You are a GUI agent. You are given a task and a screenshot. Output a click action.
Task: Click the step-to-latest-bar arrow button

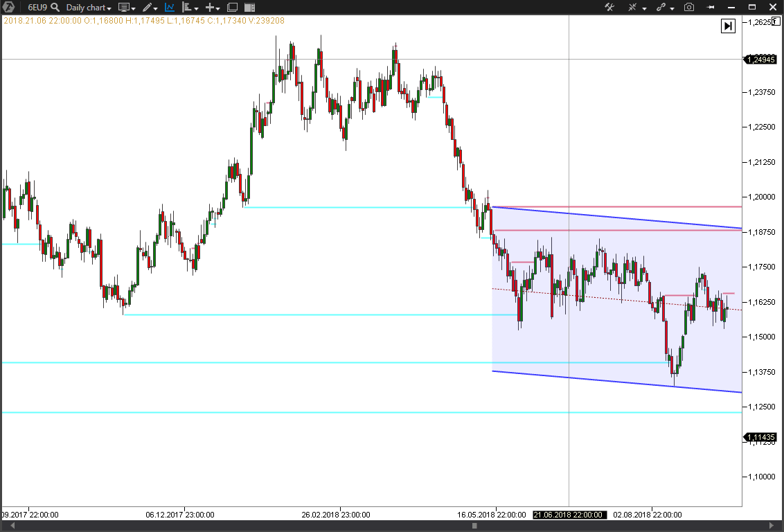point(727,26)
